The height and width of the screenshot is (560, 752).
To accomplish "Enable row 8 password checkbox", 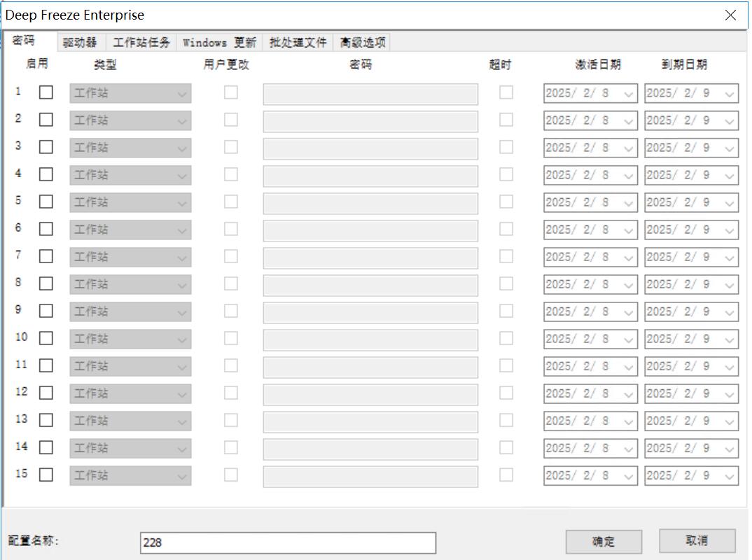I will (x=46, y=283).
